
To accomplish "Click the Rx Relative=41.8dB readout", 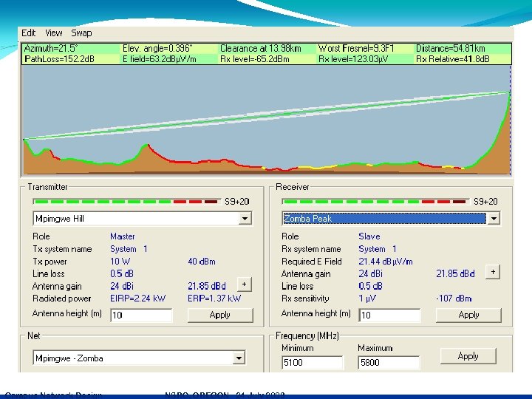I will (x=453, y=59).
